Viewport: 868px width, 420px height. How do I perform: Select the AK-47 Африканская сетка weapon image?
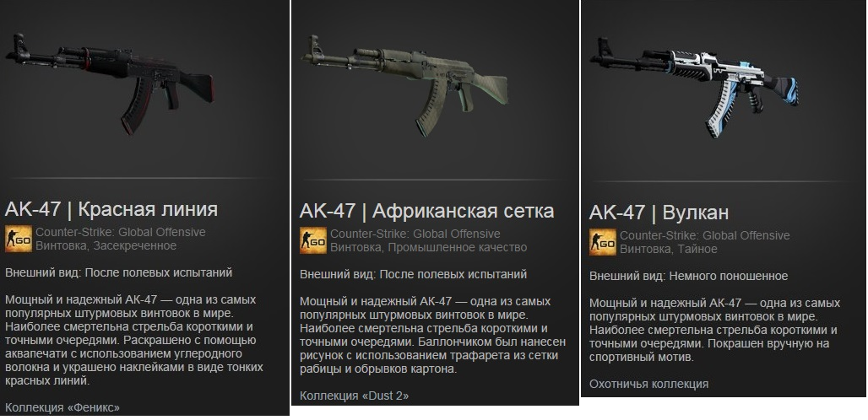pyautogui.click(x=404, y=84)
